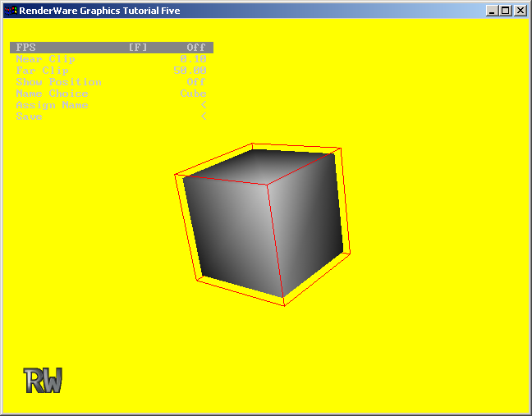Toggle the Show Position Off value
Viewport: 532px width, 416px height.
point(196,82)
